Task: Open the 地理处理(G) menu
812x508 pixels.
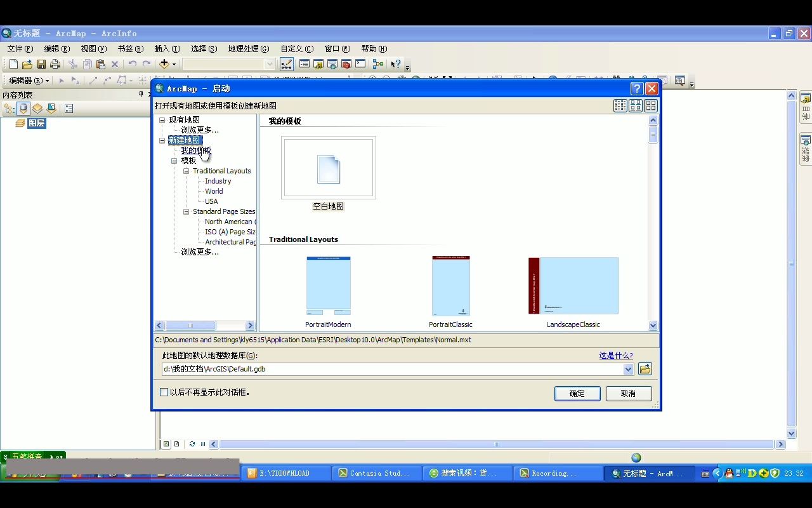Action: click(249, 49)
